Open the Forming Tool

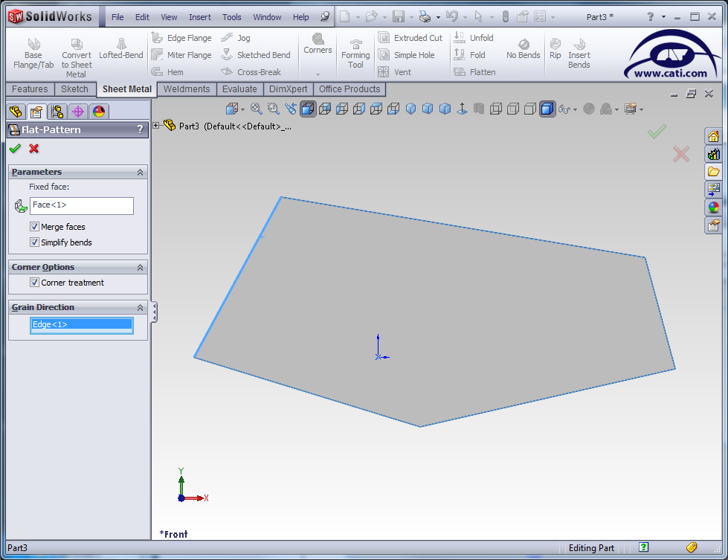[355, 54]
